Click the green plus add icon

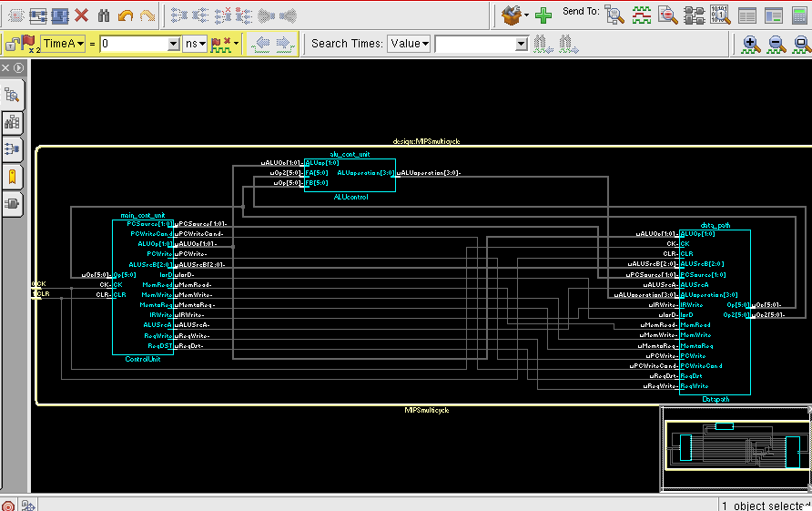point(543,15)
